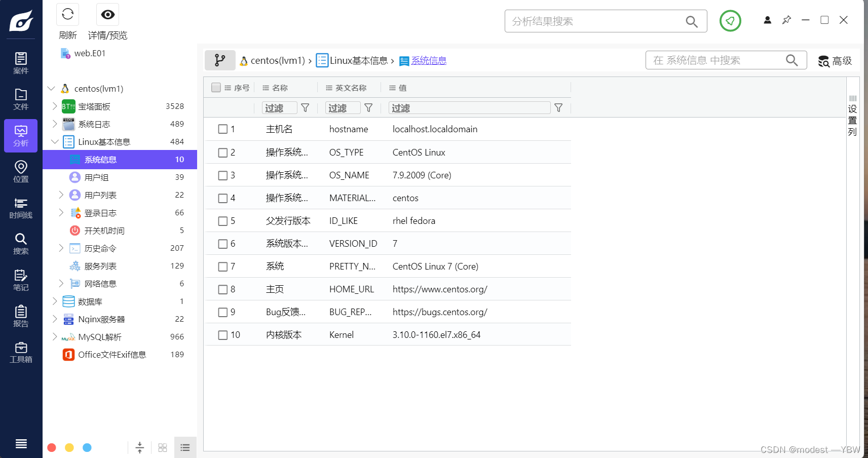Click the pin window icon
This screenshot has height=458, width=868.
786,20
